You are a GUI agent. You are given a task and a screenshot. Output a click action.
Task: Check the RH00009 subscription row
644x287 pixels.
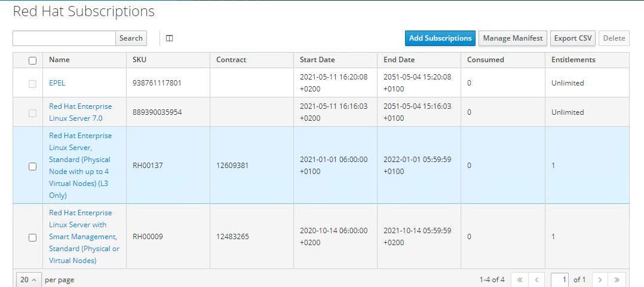[32, 237]
